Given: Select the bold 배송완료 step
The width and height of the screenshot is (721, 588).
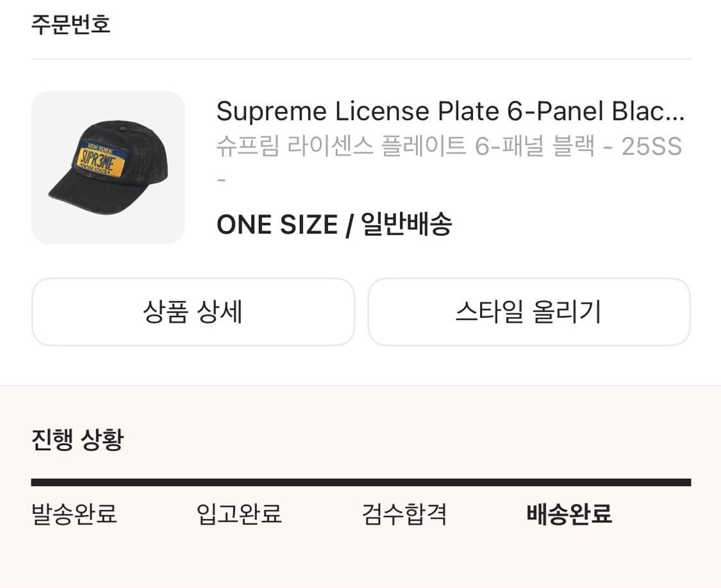Looking at the screenshot, I should 569,514.
